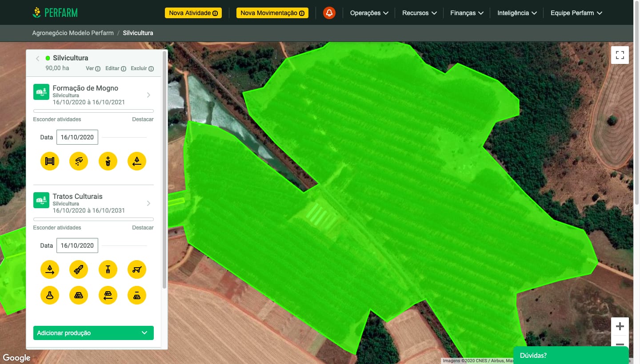Click the potted seedling planting icon
The width and height of the screenshot is (640, 364).
(x=108, y=161)
